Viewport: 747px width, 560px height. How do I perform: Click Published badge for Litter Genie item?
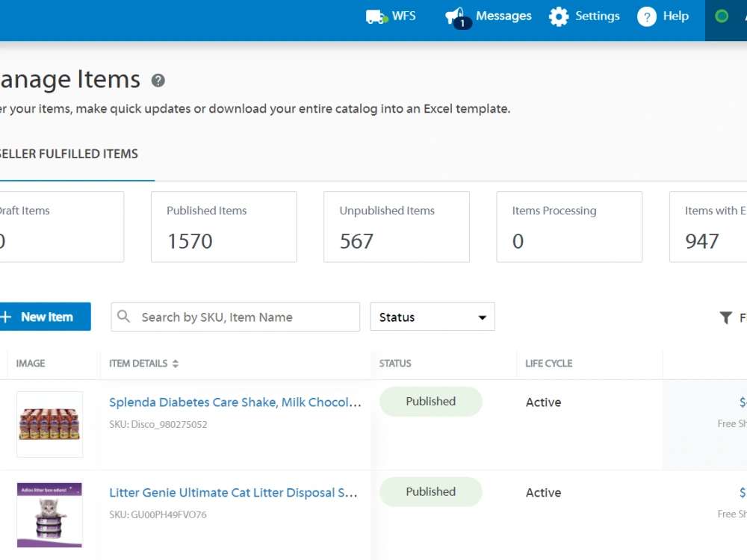coord(431,492)
